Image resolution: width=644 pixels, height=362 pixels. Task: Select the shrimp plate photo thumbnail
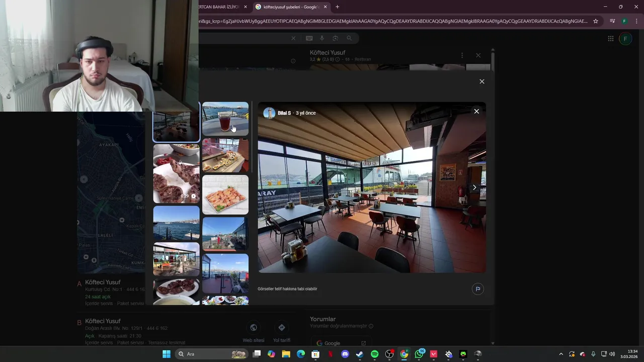[x=225, y=195]
